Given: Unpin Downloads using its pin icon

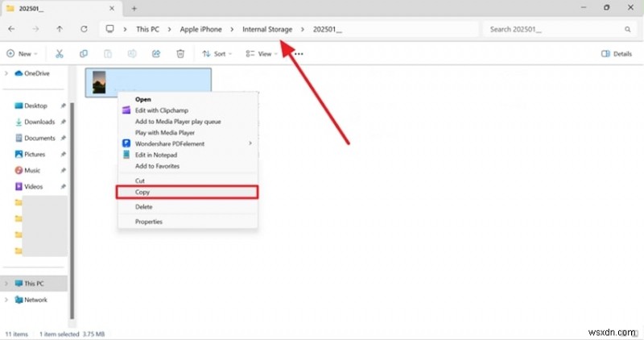Looking at the screenshot, I should coord(64,122).
